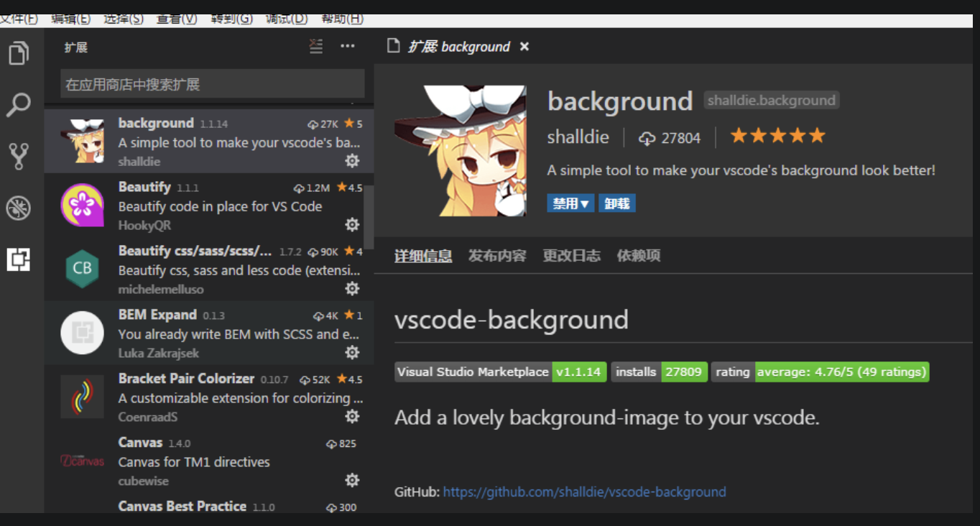Clear extensions search results icon
980x526 pixels.
pyautogui.click(x=316, y=46)
